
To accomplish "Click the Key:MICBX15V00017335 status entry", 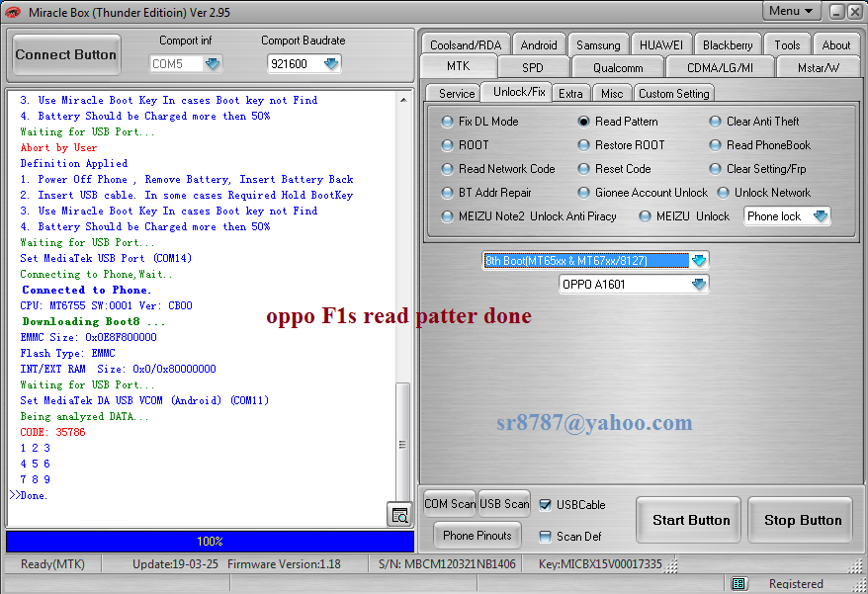I will click(x=600, y=564).
